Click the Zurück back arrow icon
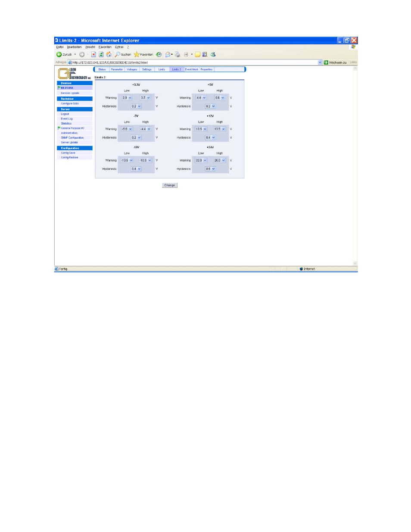Screen dimensions: 411x532 coord(59,55)
